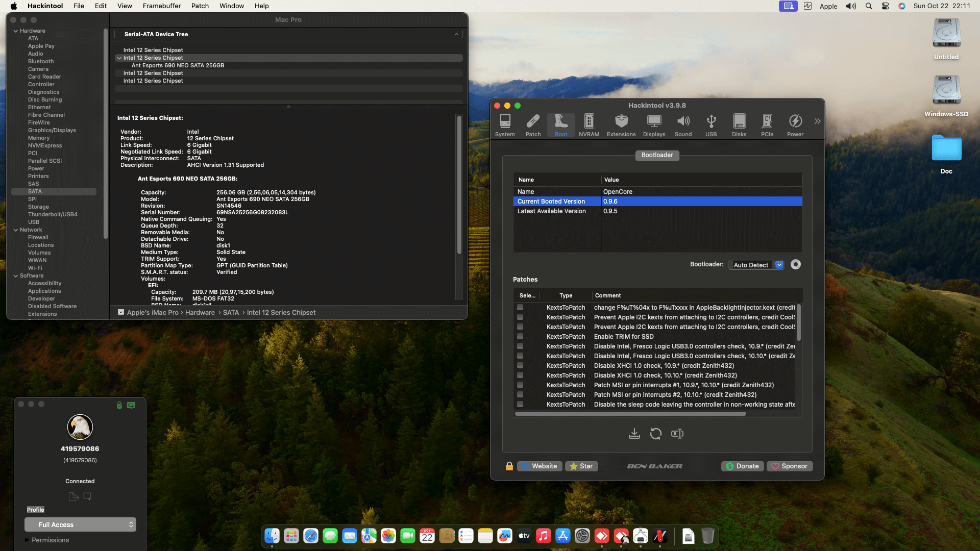Check the Disable XHCI 1.0 check 10.9 patch

click(520, 366)
